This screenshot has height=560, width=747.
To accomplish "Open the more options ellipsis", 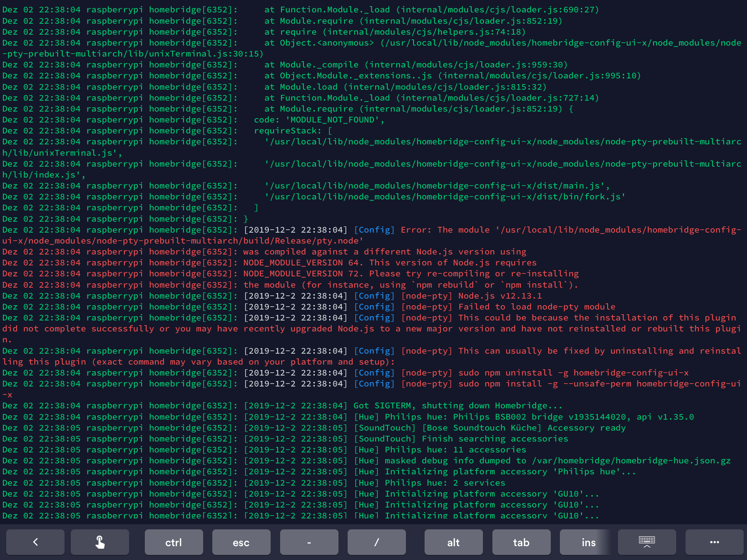I will tap(714, 542).
